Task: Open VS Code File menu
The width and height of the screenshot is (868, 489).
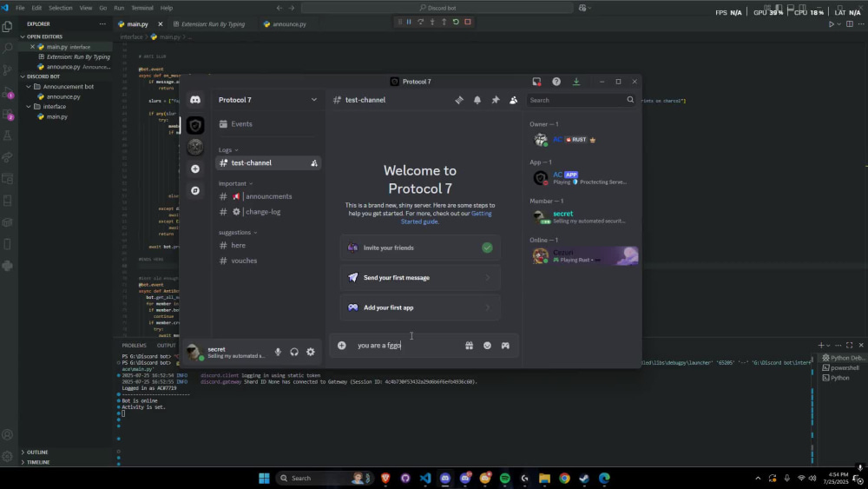Action: (20, 8)
